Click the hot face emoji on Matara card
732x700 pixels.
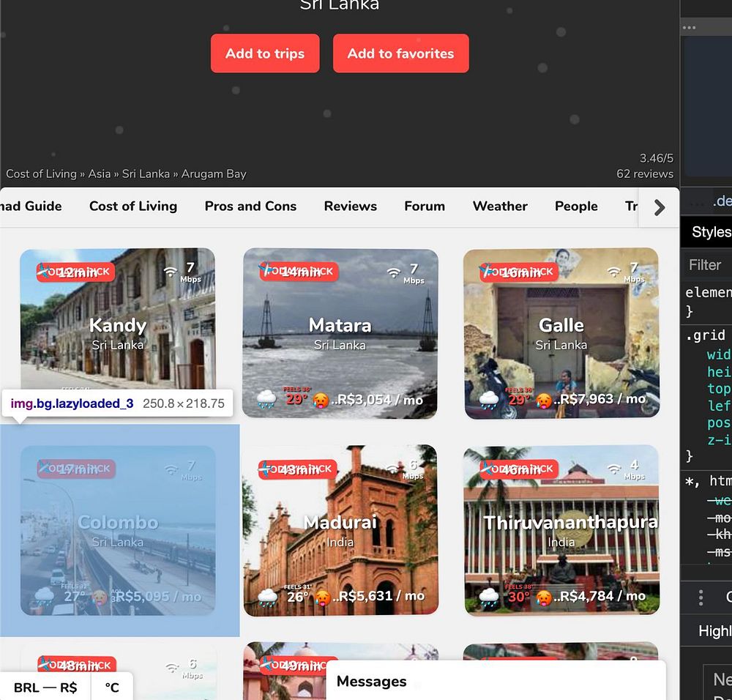point(321,401)
